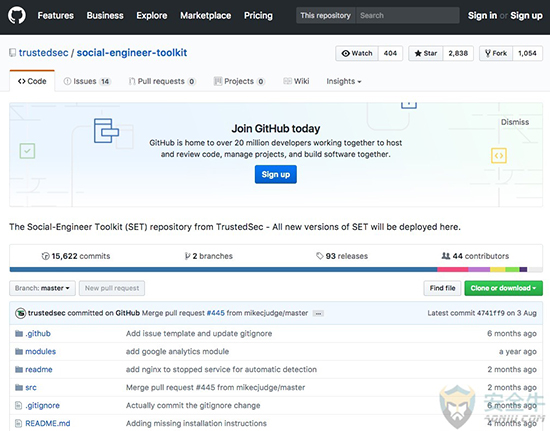Click the GitHub Octocat logo
Image resolution: width=550 pixels, height=431 pixels.
(16, 15)
